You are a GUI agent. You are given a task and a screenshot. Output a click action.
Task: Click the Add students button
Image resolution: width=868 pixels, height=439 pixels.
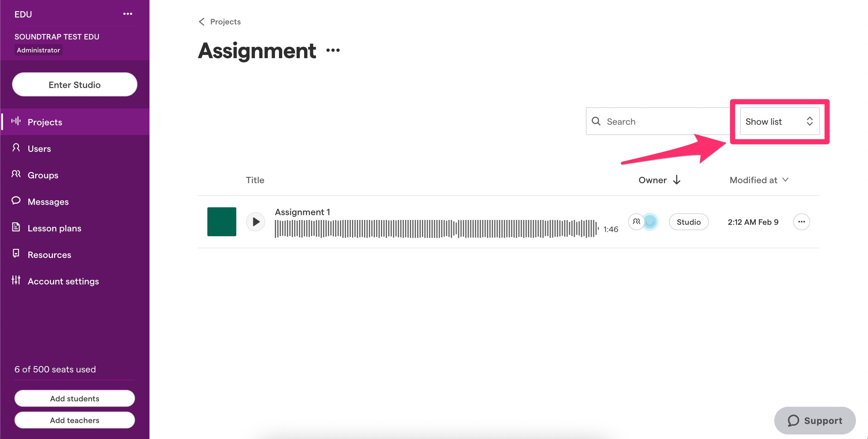click(74, 399)
